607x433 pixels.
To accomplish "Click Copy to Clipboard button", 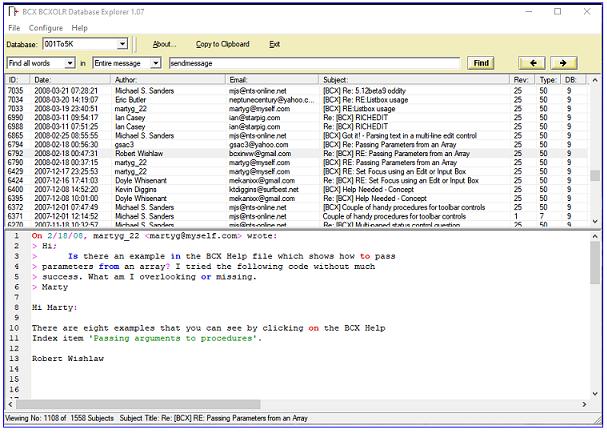I will click(x=222, y=45).
